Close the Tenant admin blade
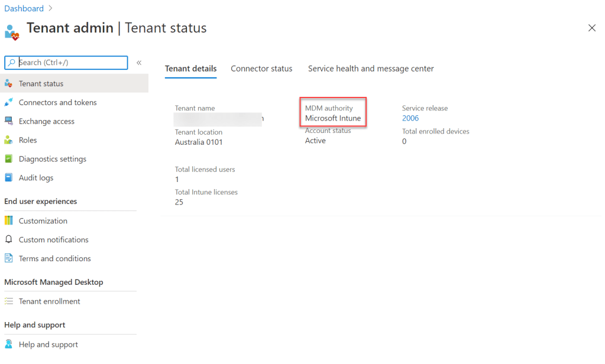 [591, 28]
